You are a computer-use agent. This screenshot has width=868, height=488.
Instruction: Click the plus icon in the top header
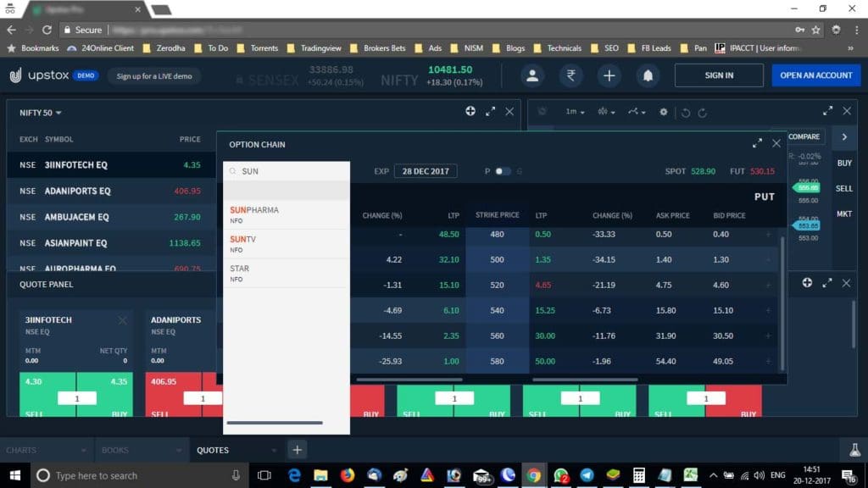point(609,75)
